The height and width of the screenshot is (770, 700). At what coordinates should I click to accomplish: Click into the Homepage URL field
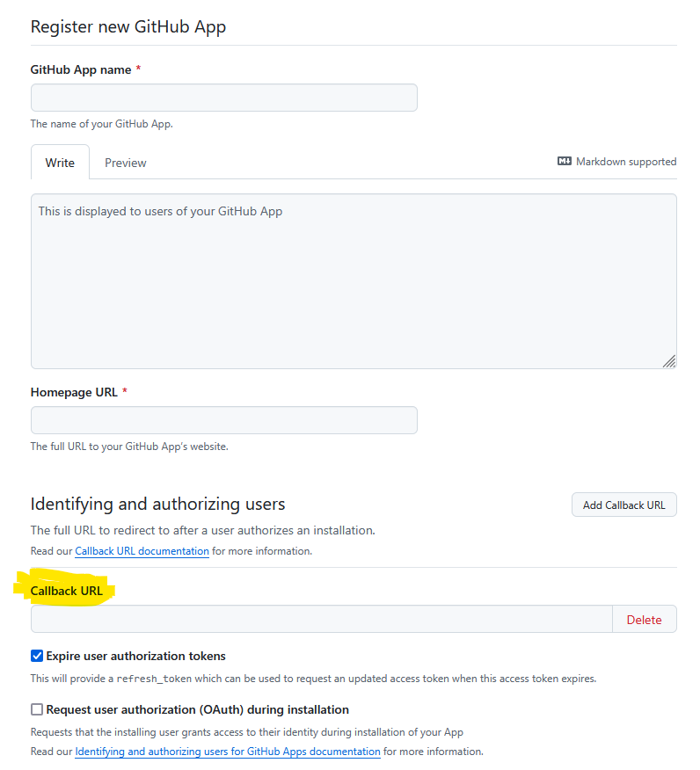(x=223, y=420)
